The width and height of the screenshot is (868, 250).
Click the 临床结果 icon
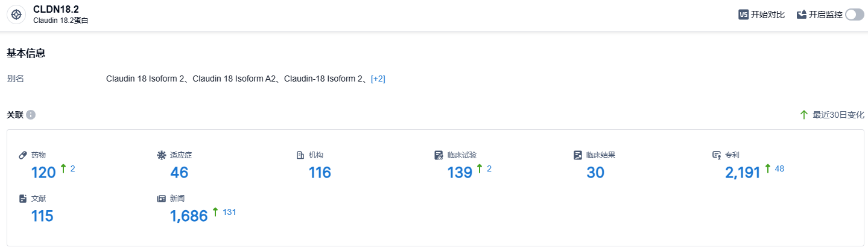click(577, 155)
